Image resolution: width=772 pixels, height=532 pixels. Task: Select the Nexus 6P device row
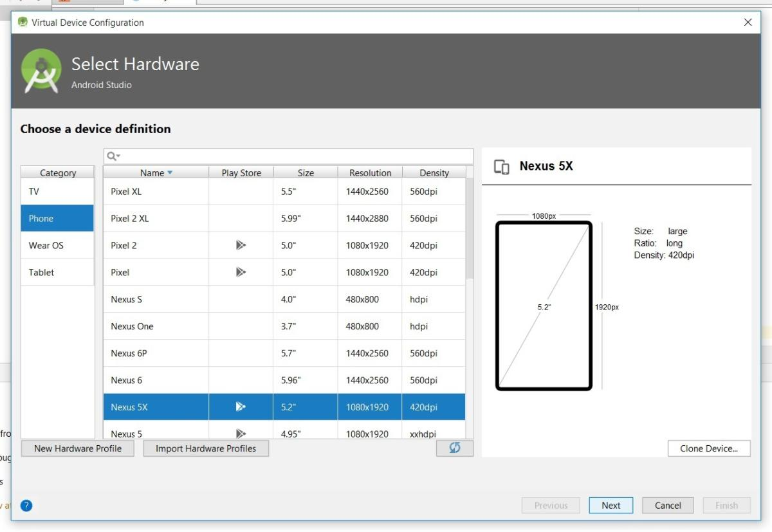pyautogui.click(x=284, y=354)
